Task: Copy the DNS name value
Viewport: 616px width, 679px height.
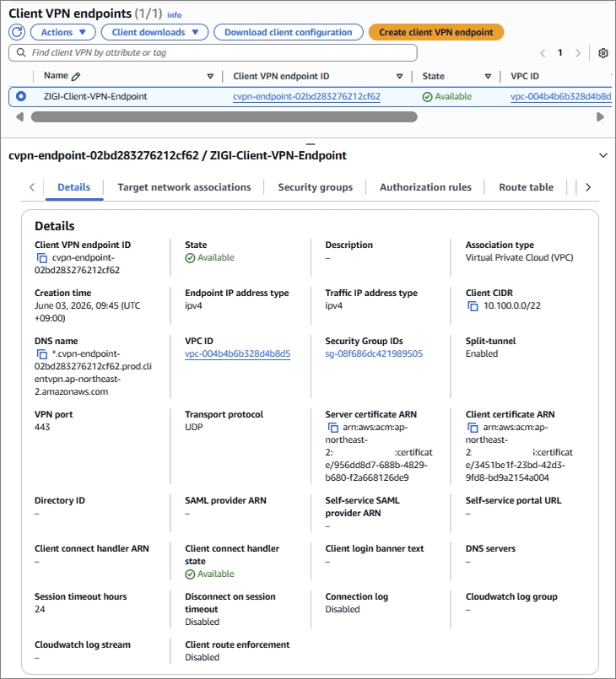Action: pyautogui.click(x=42, y=353)
